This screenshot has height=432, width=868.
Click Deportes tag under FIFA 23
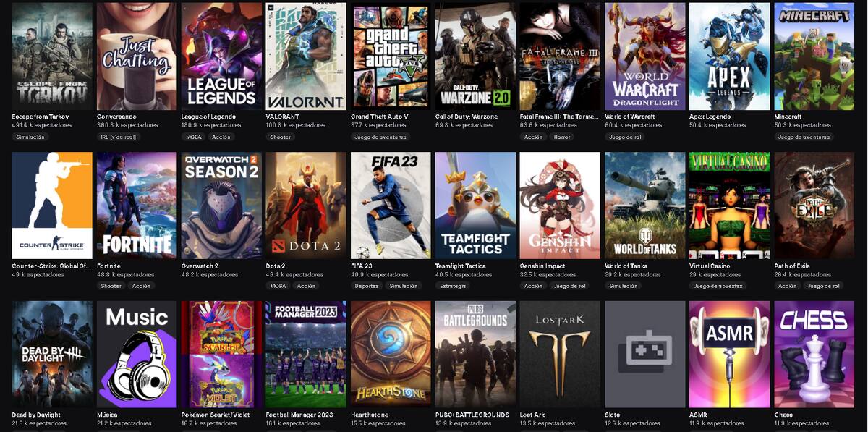(x=367, y=286)
